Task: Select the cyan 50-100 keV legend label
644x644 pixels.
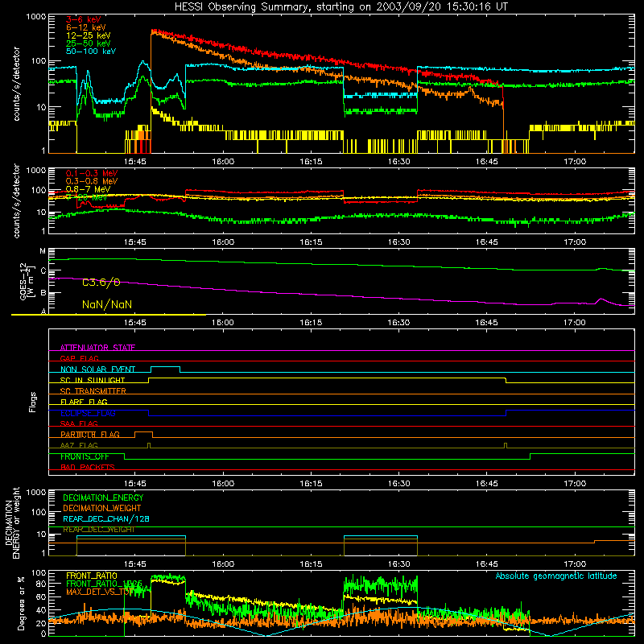Action: 91,52
